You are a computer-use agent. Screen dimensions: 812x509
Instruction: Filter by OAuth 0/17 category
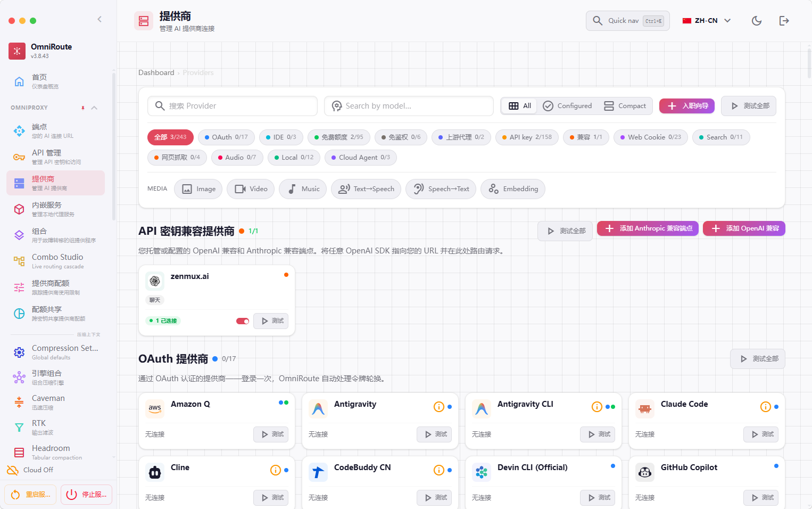(226, 137)
